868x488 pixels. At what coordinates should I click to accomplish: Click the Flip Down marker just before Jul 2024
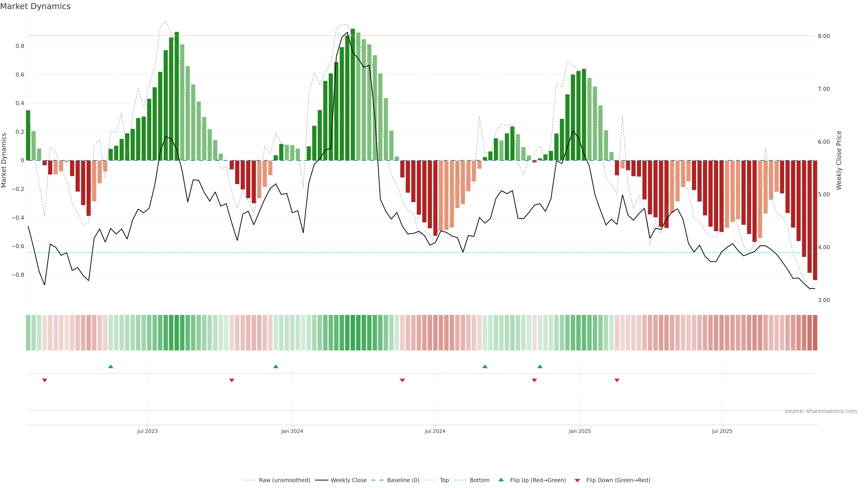402,380
